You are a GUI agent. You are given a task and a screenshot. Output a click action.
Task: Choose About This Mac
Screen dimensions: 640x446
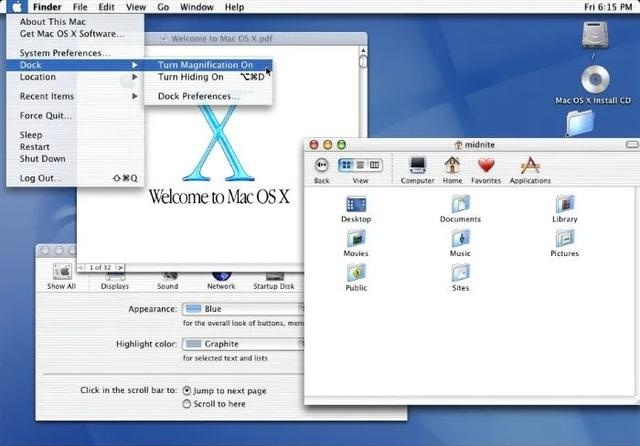click(x=75, y=22)
